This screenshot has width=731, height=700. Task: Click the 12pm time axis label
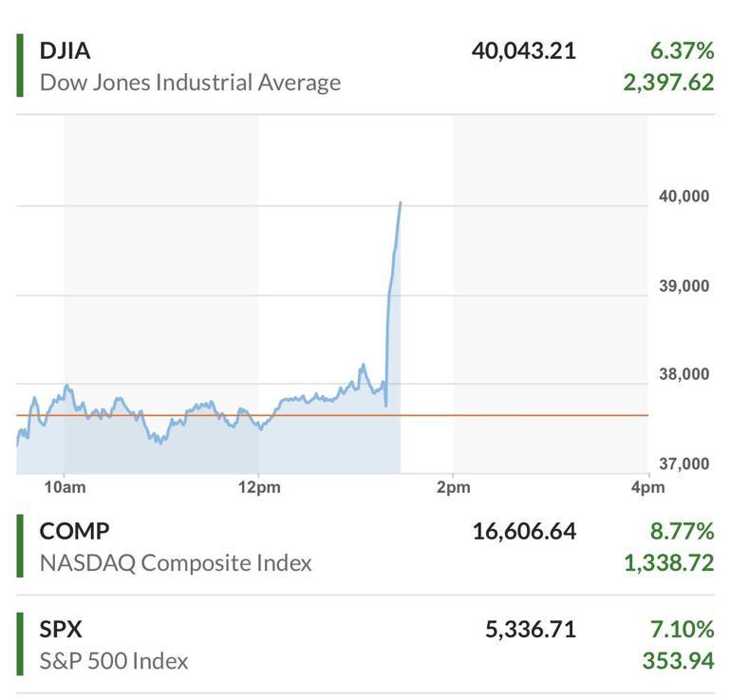(x=259, y=487)
